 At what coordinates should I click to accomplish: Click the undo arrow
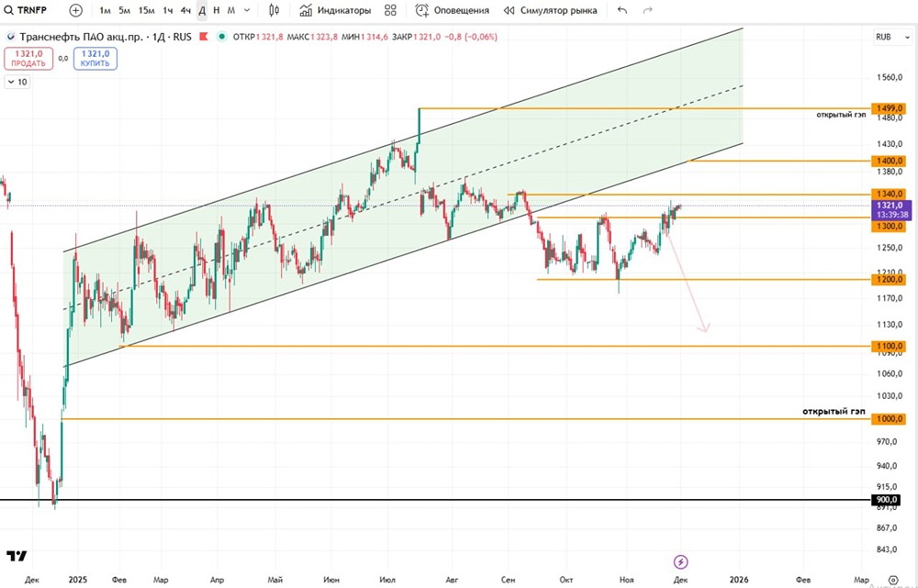pos(622,10)
